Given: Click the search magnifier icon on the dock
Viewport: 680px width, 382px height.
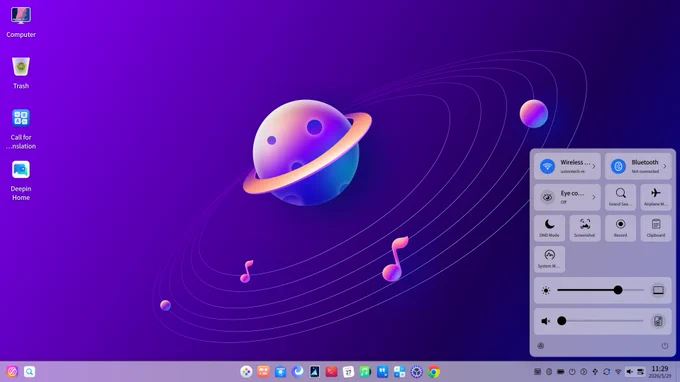Looking at the screenshot, I should (x=29, y=372).
